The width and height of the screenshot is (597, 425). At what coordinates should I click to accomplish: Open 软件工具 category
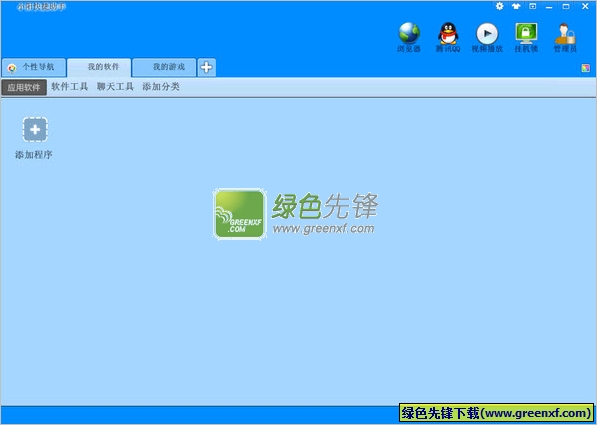pyautogui.click(x=70, y=87)
